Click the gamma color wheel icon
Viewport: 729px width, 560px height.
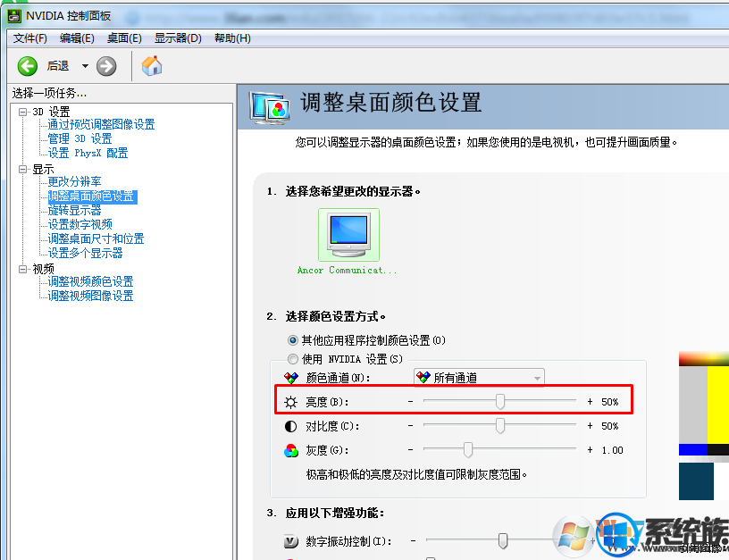click(x=291, y=450)
